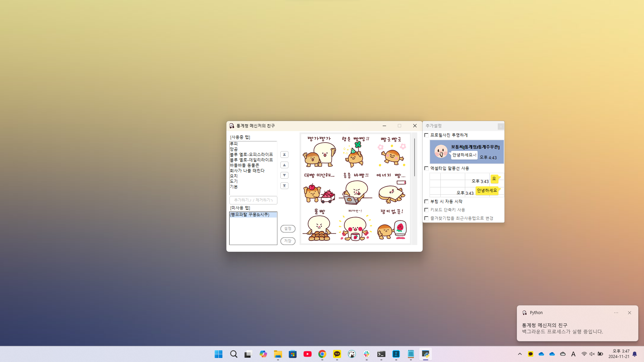This screenshot has width=644, height=362.
Task: Launch Copilot from taskbar
Action: 263,354
